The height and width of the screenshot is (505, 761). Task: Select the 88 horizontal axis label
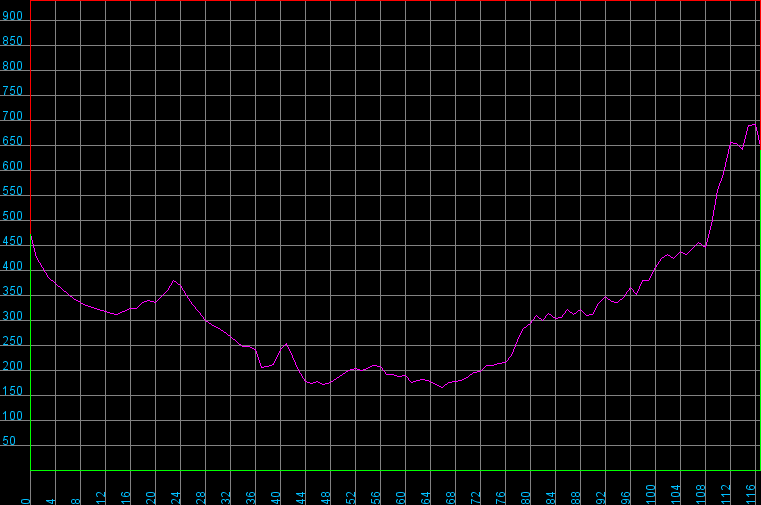point(576,498)
